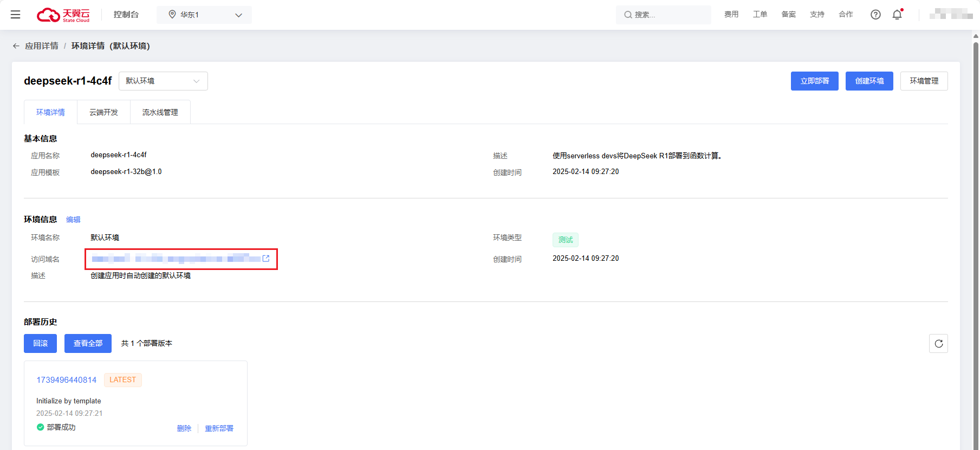The width and height of the screenshot is (980, 450).
Task: Click the 环境管理 button
Action: tap(924, 81)
